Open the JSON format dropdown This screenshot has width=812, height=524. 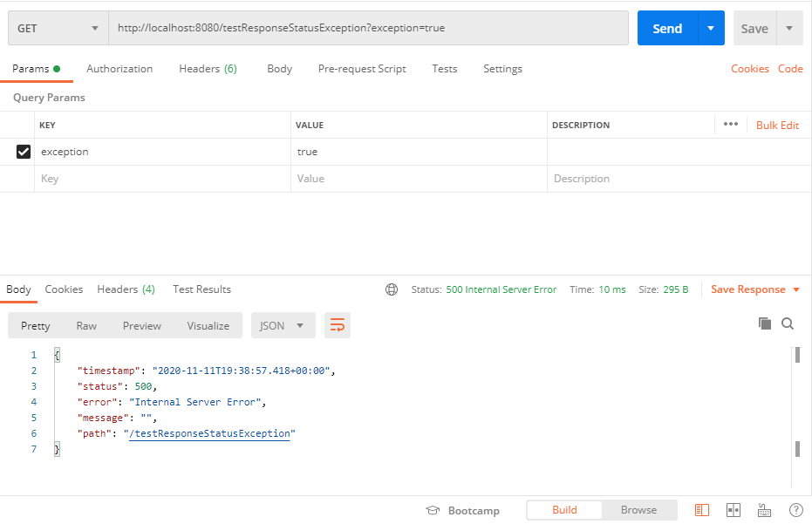click(283, 325)
